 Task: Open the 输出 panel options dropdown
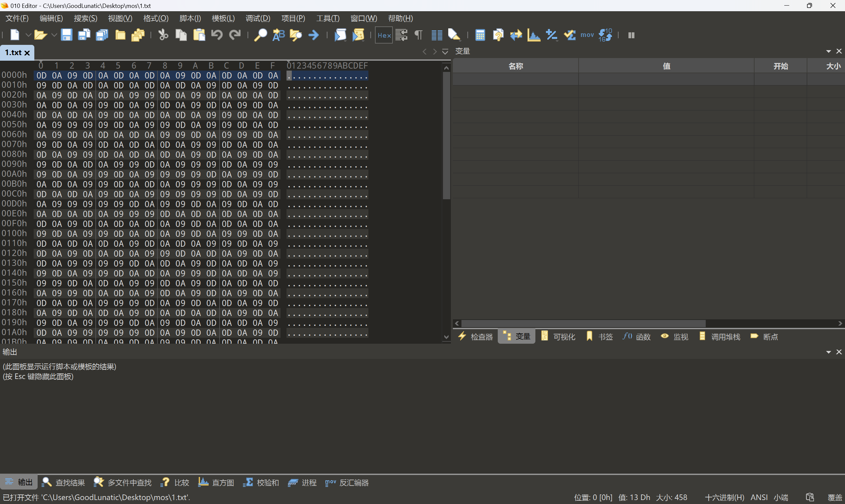(x=828, y=352)
